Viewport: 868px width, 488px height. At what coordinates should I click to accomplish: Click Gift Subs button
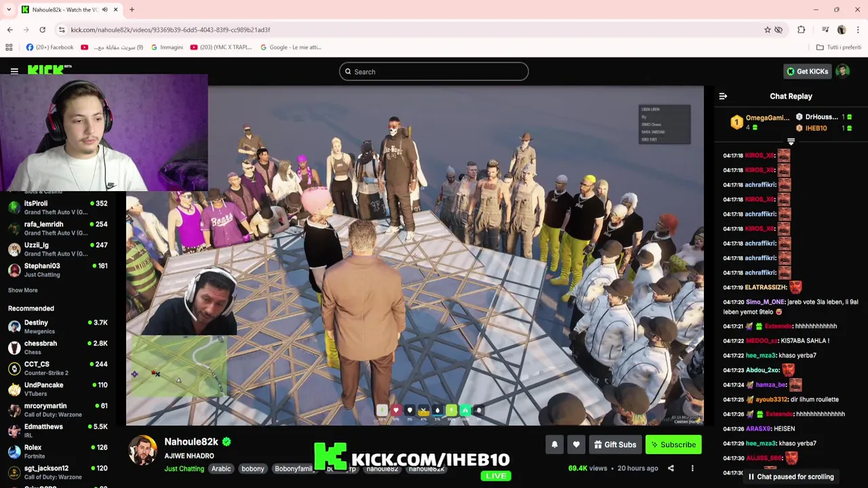pyautogui.click(x=615, y=445)
